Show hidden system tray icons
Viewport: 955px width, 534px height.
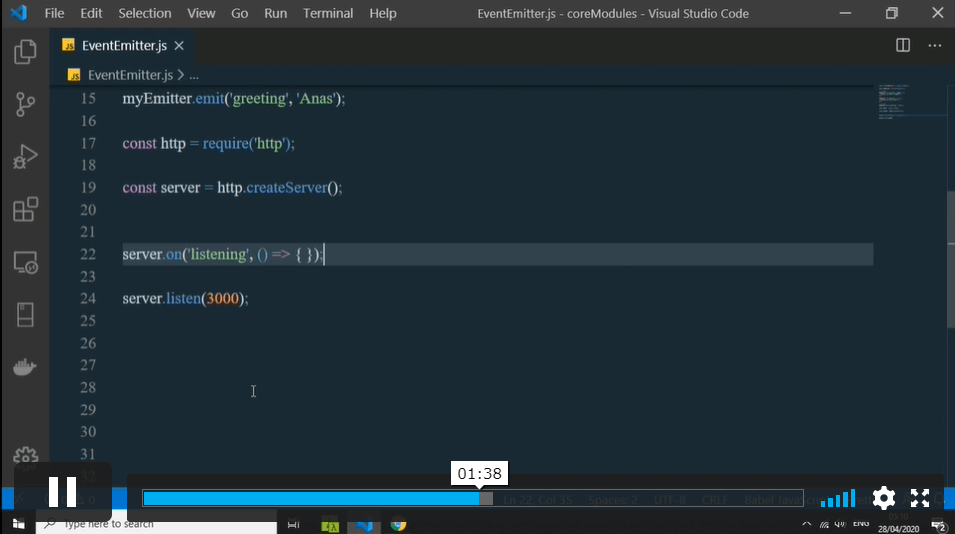806,524
